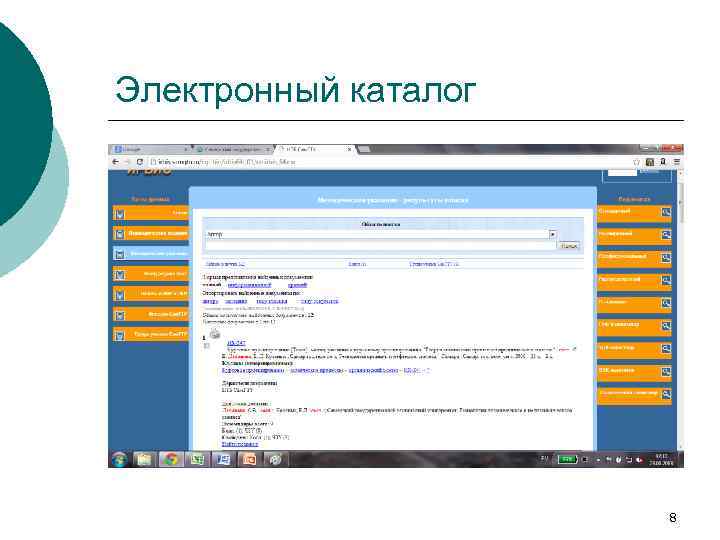The image size is (720, 540).
Task: Click the RU language indicator in the taskbar
Action: 544,459
